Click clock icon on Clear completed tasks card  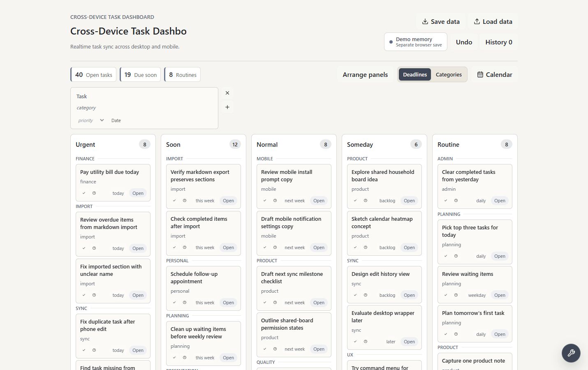point(456,201)
